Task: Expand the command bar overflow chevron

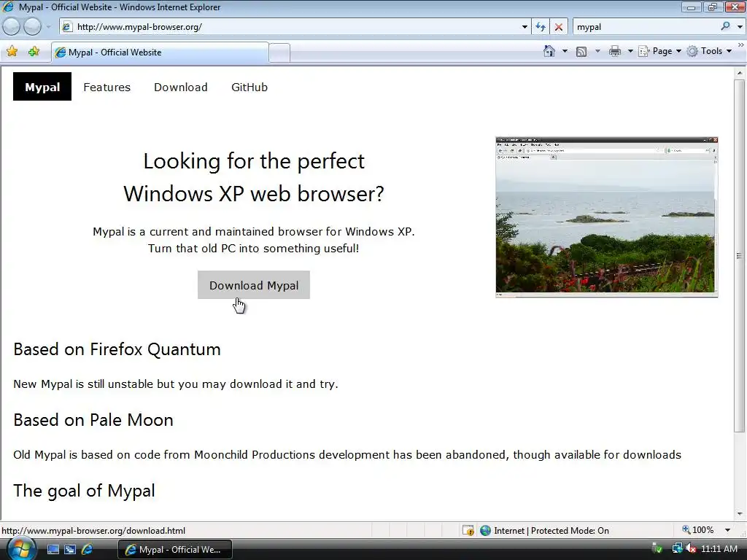Action: pos(741,44)
